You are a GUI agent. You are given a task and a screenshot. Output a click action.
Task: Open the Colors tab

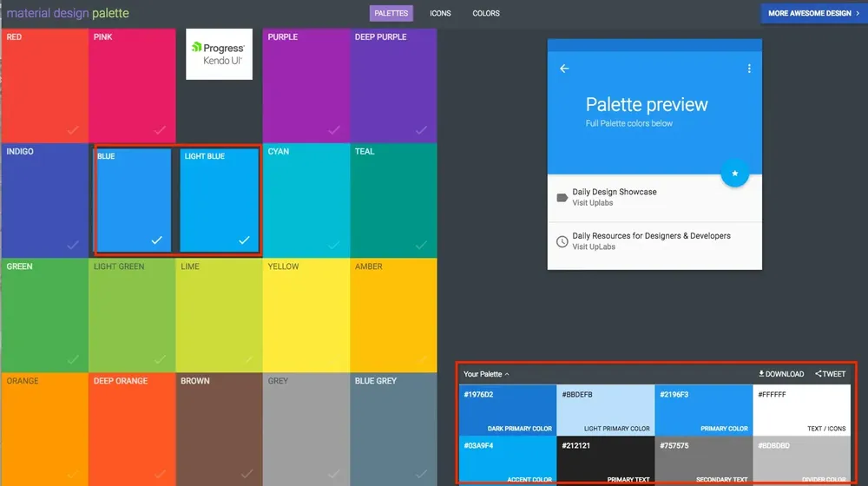[486, 13]
